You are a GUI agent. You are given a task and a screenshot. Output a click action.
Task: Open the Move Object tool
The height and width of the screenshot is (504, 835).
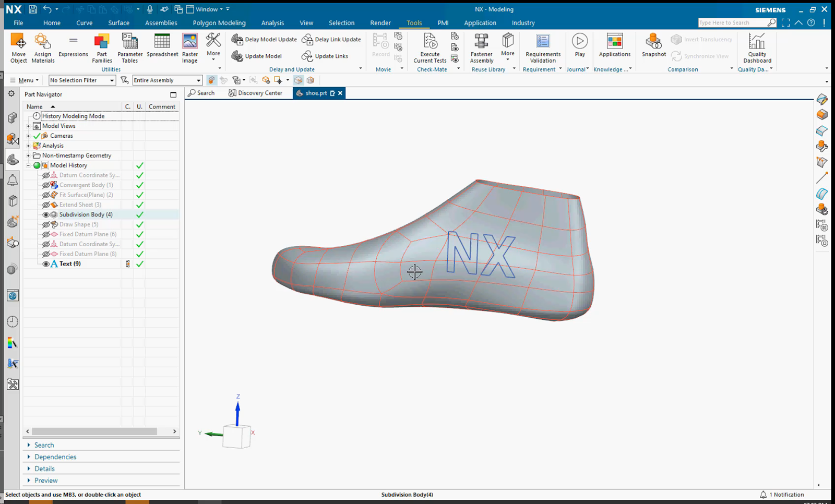pos(18,48)
